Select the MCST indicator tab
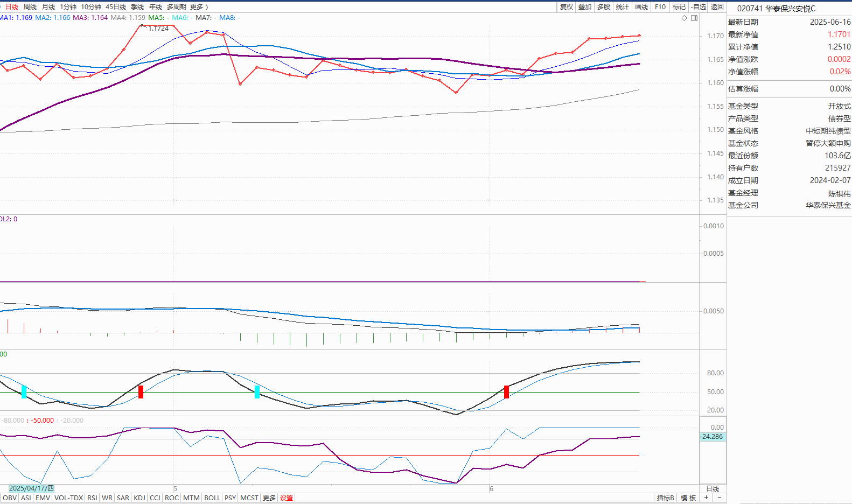852x504 pixels. tap(249, 498)
